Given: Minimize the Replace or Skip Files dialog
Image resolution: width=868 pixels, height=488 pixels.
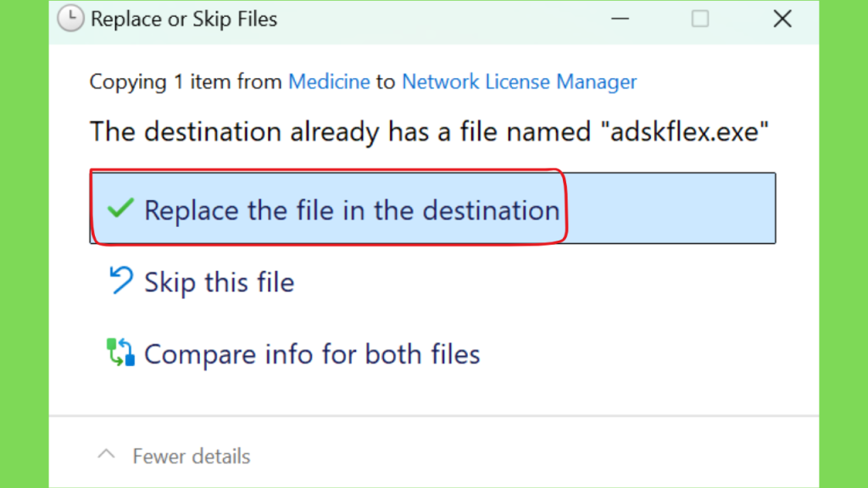Looking at the screenshot, I should coord(620,19).
